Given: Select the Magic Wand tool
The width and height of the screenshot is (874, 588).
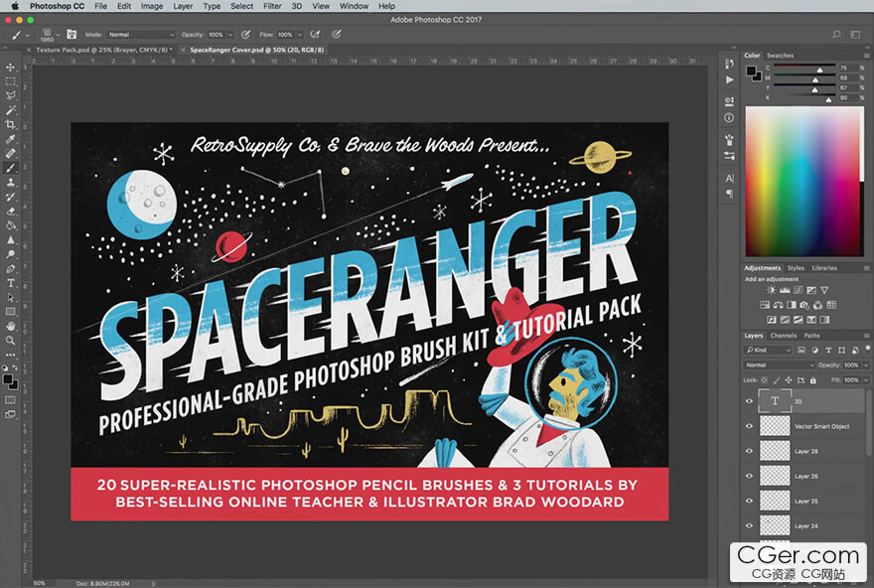Looking at the screenshot, I should pos(11,110).
